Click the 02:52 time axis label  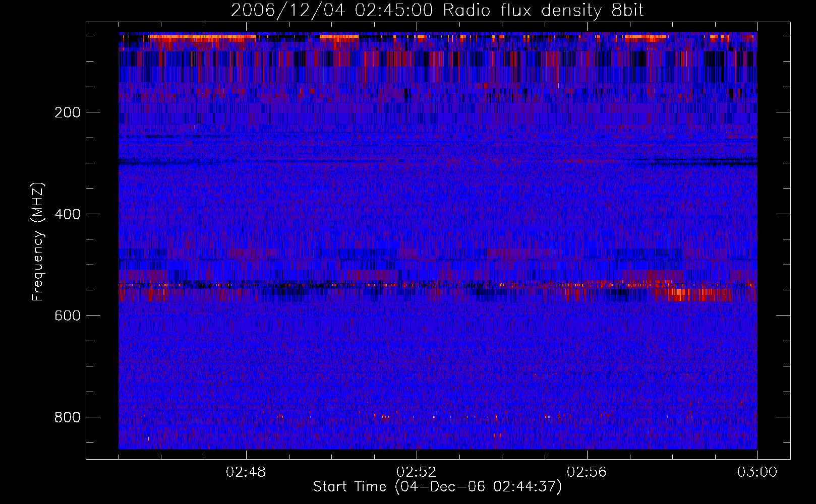click(417, 472)
